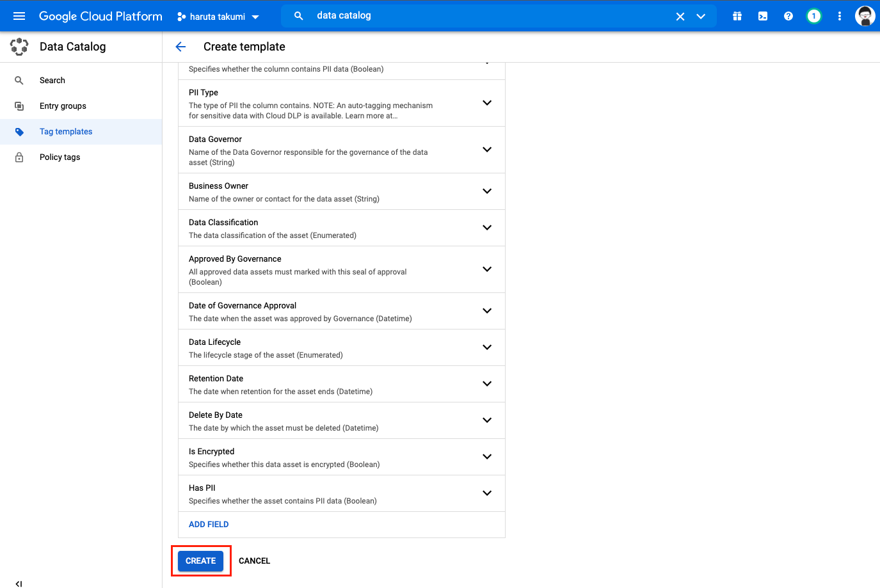The image size is (880, 588).
Task: Click the CREATE button to save the template
Action: tap(200, 560)
